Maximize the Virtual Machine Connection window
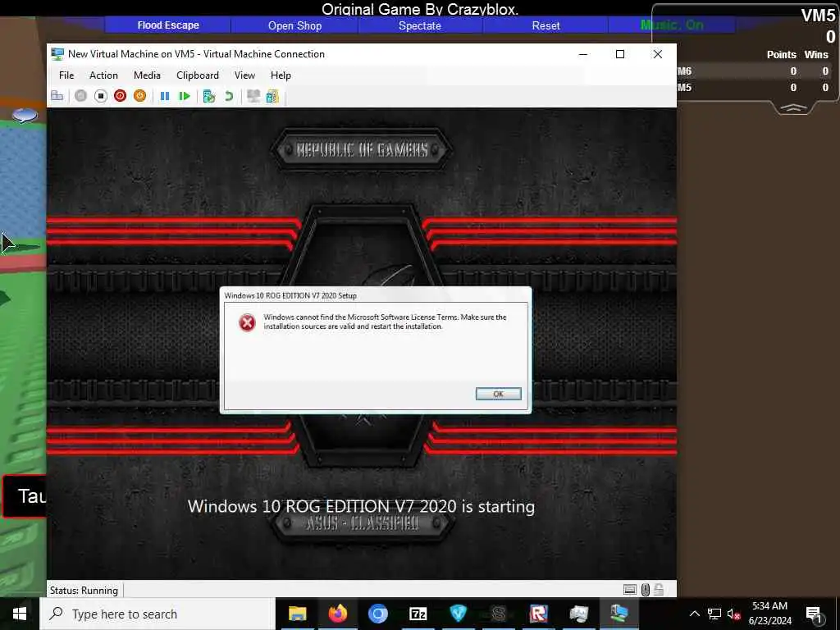This screenshot has width=840, height=630. coord(620,54)
